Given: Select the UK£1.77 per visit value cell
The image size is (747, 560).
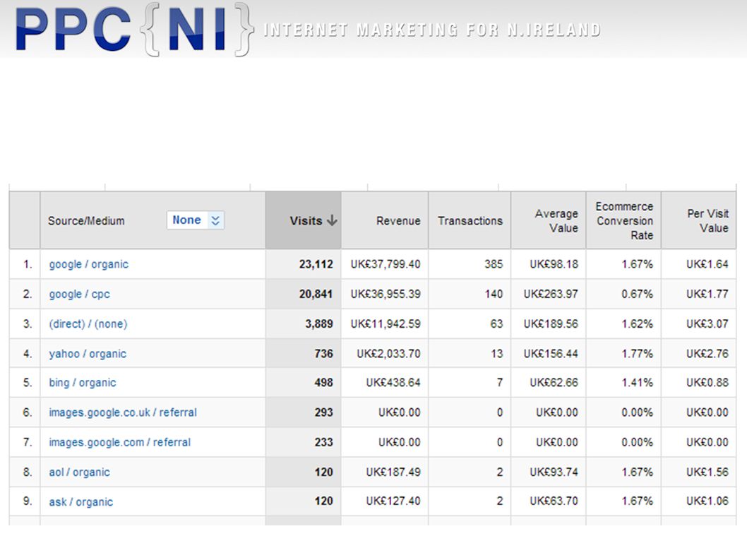Looking at the screenshot, I should (x=699, y=294).
